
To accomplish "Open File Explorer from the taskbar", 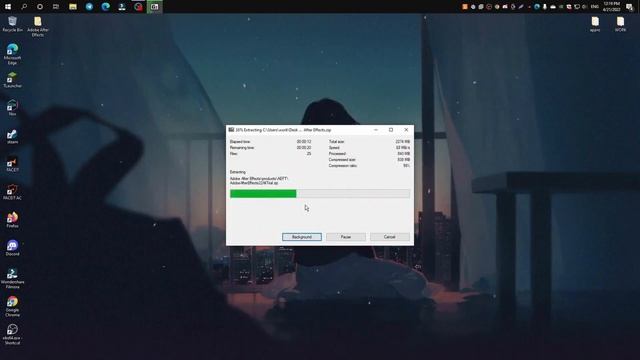I will 73,7.
